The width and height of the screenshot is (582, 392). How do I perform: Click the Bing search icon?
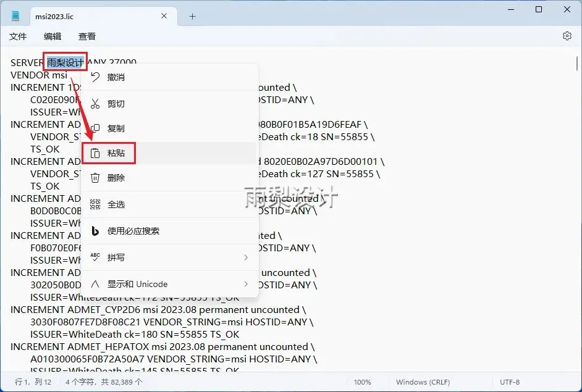[95, 231]
